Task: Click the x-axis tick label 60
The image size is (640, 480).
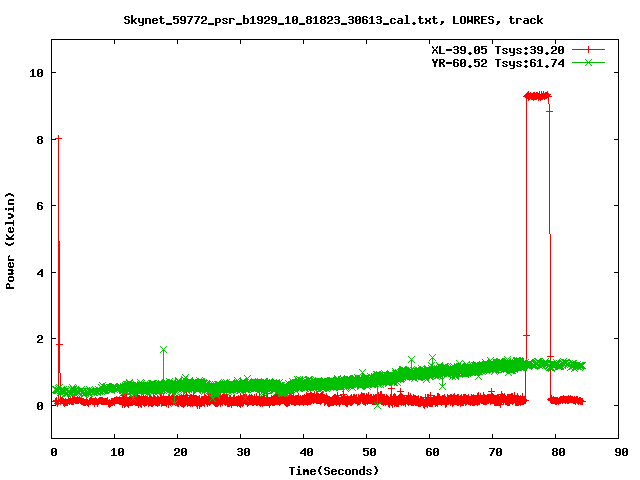Action: pyautogui.click(x=432, y=452)
